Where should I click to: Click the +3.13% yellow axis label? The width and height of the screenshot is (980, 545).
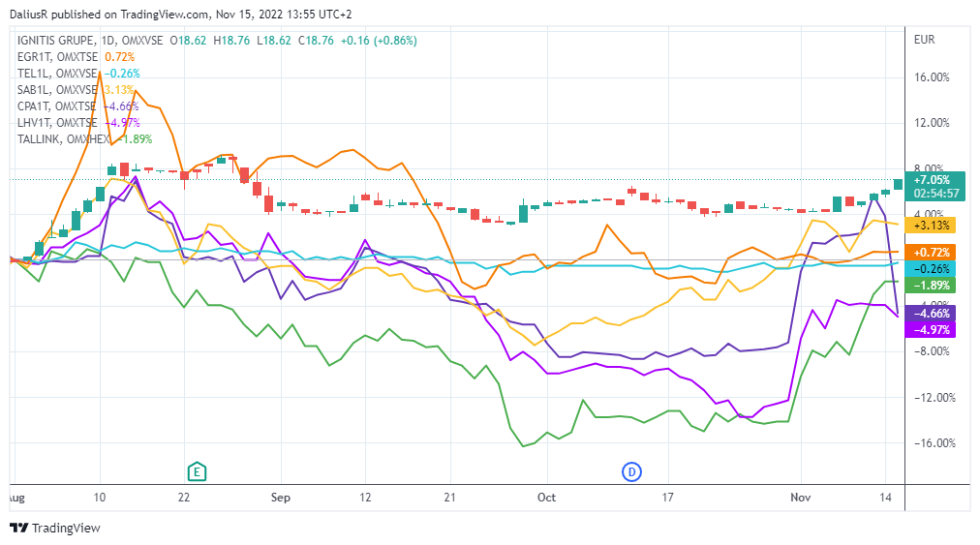coord(931,225)
